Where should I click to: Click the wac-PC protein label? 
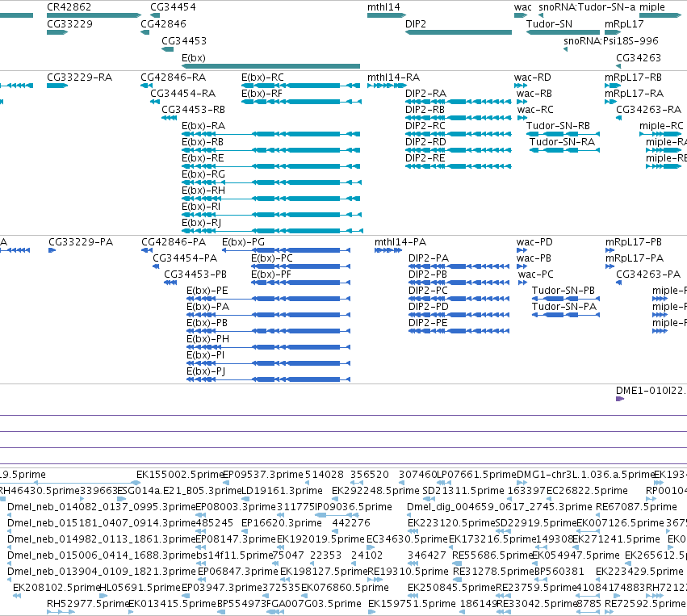535,274
